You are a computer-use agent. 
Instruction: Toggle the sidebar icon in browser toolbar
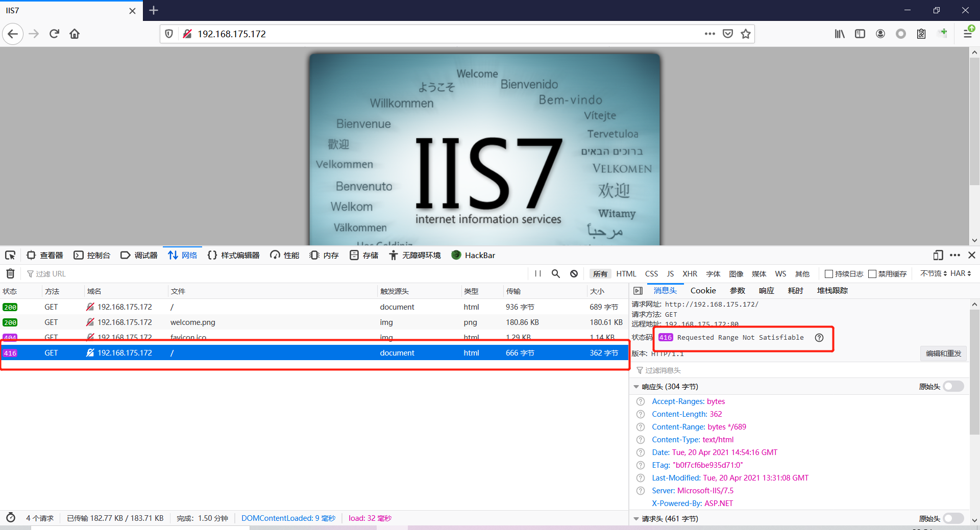point(860,34)
